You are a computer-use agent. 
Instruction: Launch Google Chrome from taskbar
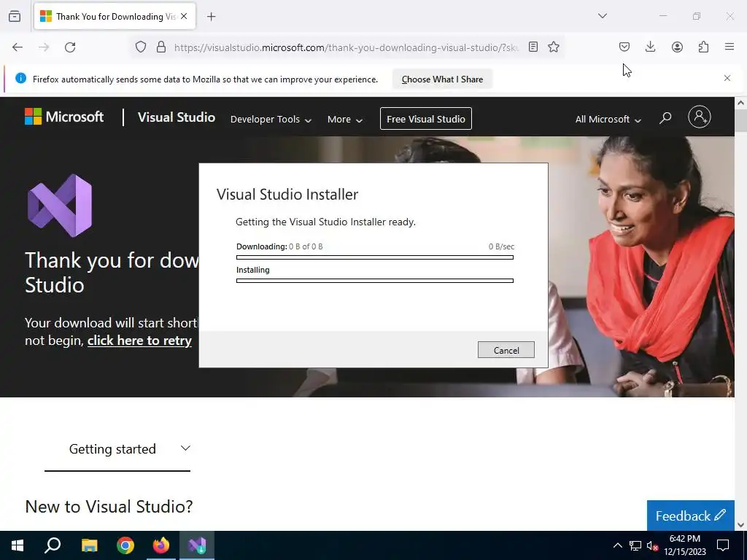(x=125, y=545)
